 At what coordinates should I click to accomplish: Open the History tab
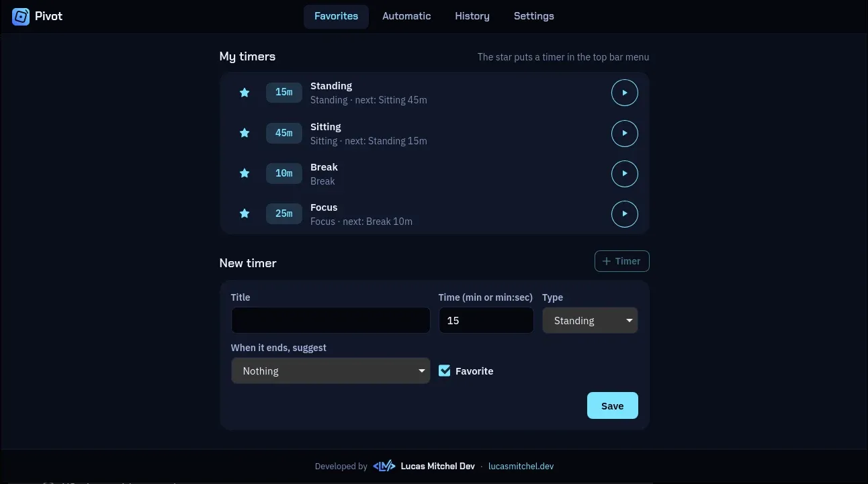pyautogui.click(x=472, y=16)
